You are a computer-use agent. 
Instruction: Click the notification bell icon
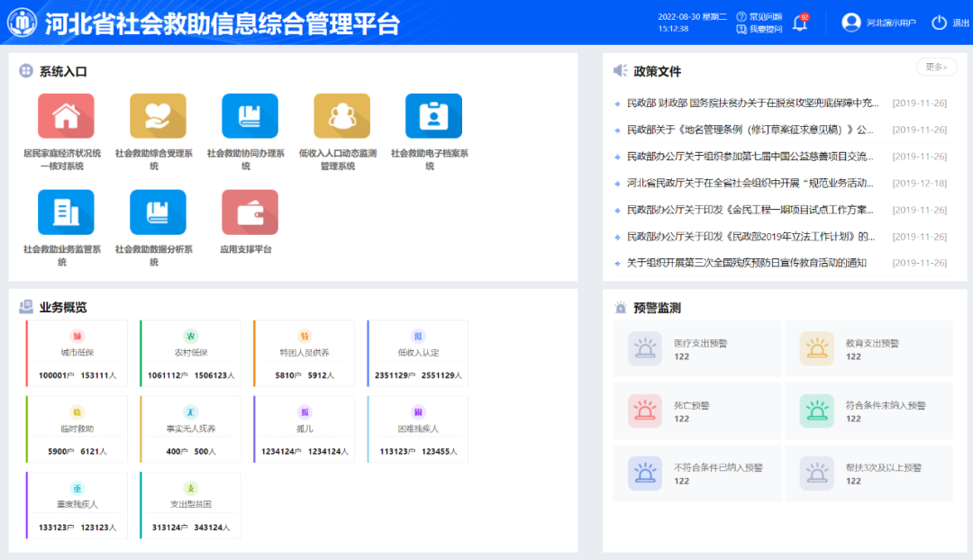click(799, 23)
